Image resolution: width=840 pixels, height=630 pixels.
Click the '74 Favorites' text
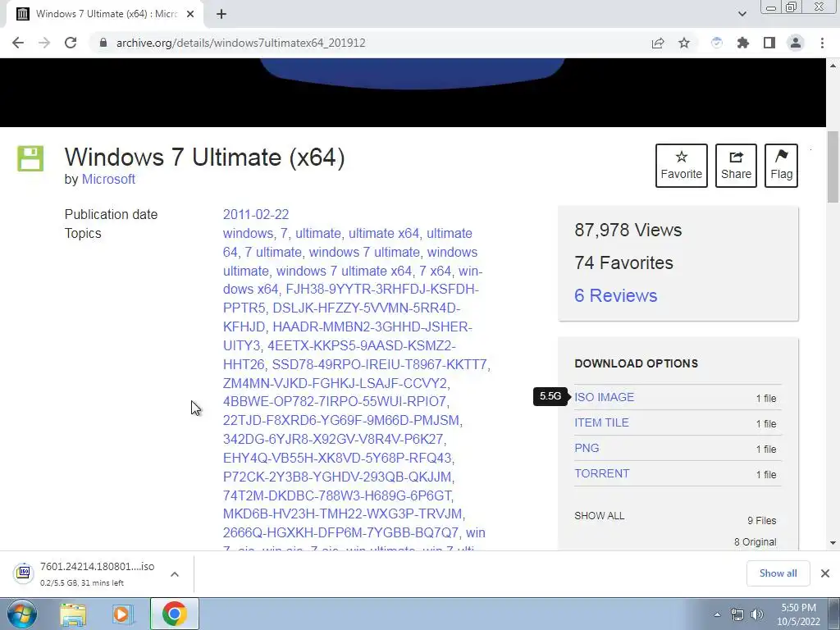click(623, 263)
